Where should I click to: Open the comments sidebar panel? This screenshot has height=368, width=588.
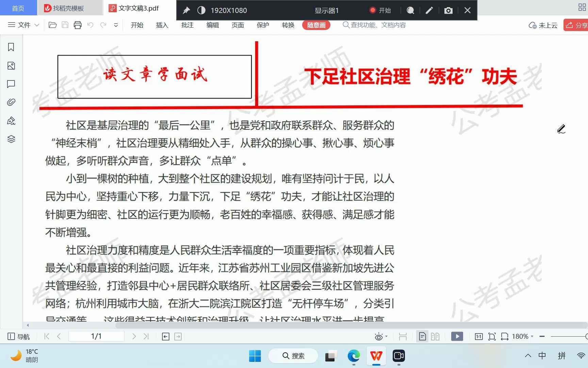pos(11,84)
